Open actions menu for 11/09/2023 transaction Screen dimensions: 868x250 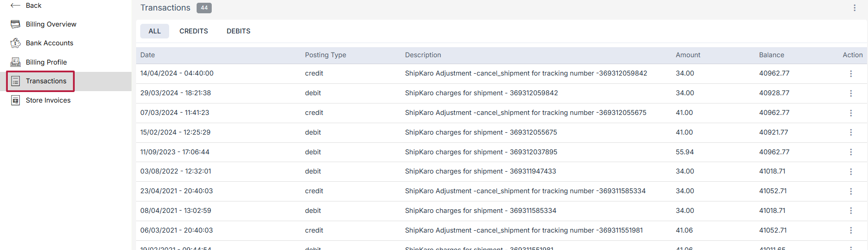(851, 152)
